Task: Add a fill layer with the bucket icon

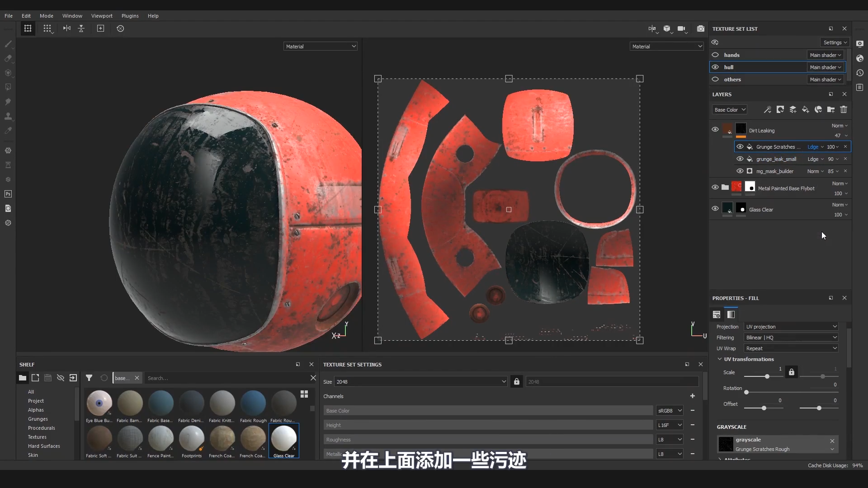Action: 806,109
